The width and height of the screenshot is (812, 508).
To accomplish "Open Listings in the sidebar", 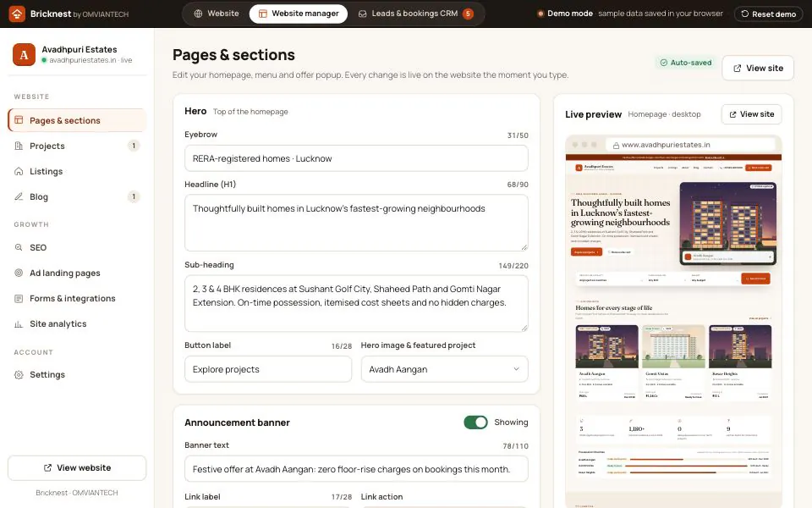I will point(77,171).
